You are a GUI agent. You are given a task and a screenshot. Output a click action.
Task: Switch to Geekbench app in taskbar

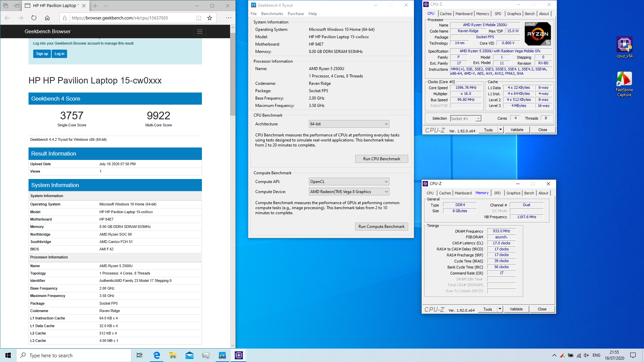point(222,355)
